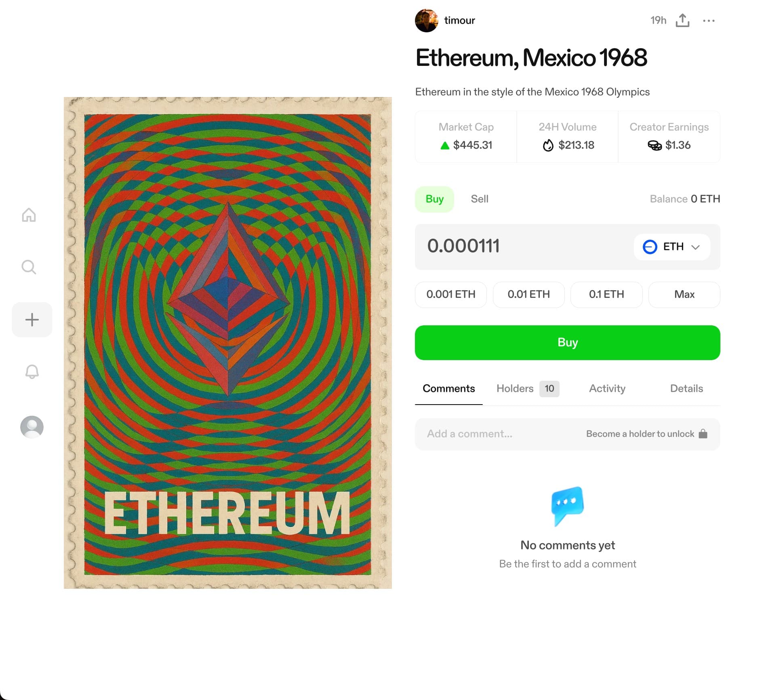Open the notifications bell icon
Viewport: 762px width, 700px height.
32,371
